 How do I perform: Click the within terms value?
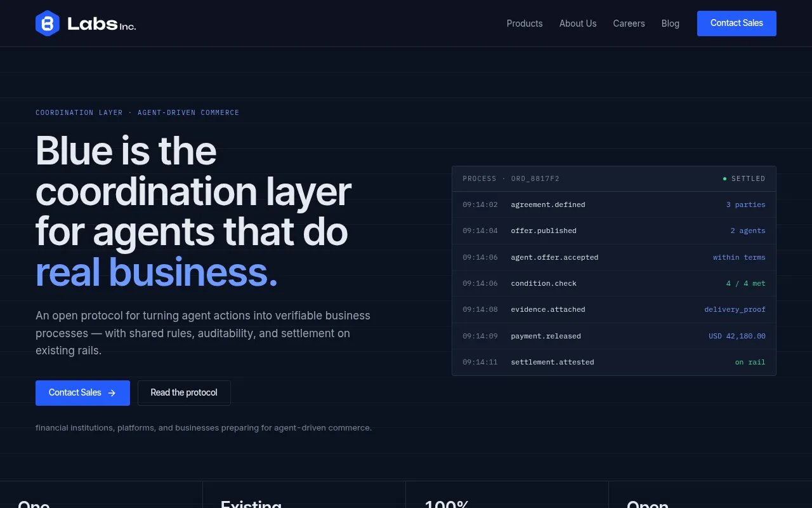coord(739,257)
